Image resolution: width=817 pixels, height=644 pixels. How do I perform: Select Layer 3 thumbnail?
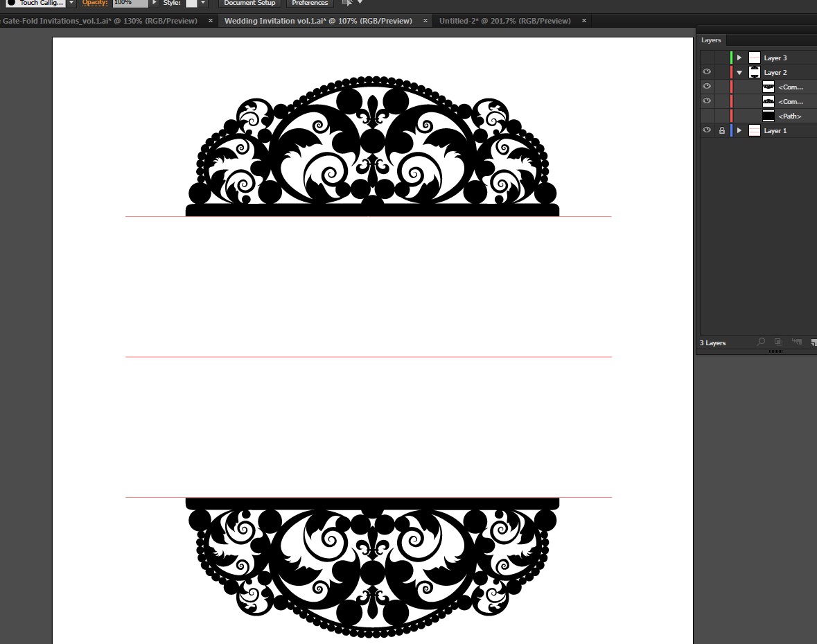[755, 58]
